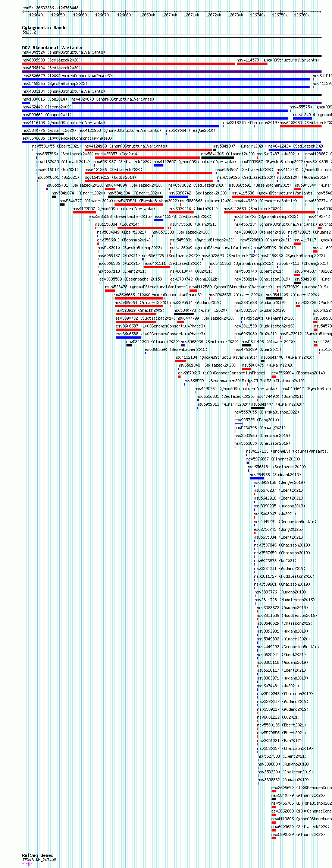Screen dimensions: 332x868
Task: Click the 126700k ruler tick label
Action: pyautogui.click(x=169, y=15)
